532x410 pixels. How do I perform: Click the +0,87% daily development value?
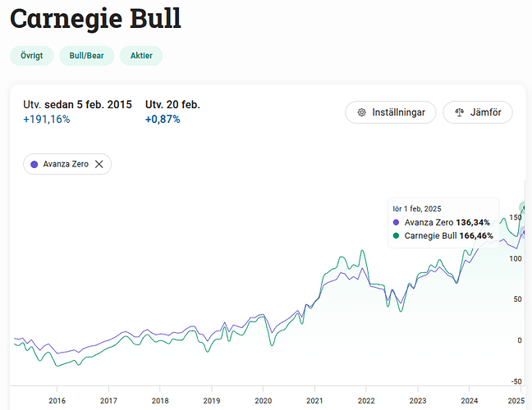[163, 119]
